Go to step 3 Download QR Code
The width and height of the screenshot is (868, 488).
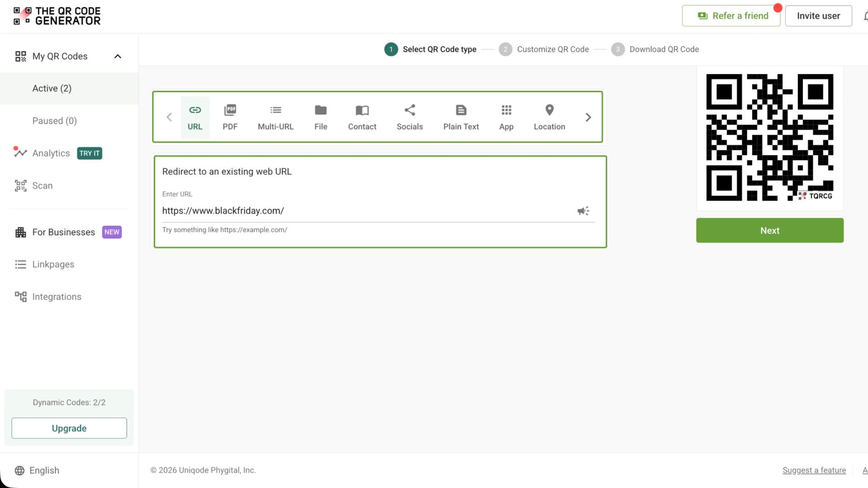coord(655,49)
